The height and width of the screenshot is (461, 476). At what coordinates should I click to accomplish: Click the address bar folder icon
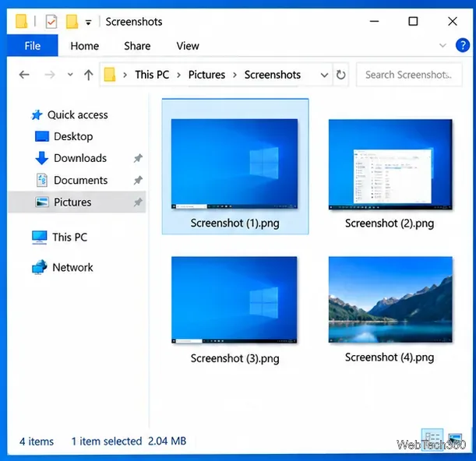110,75
